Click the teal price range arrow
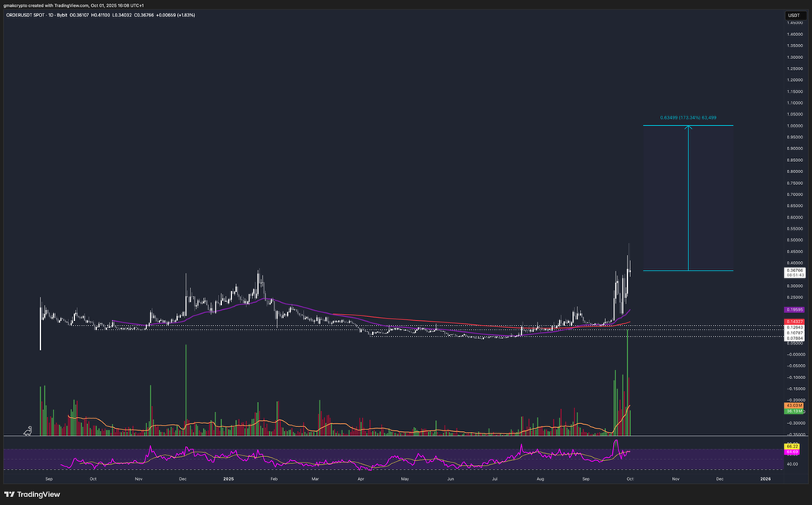 (688, 197)
